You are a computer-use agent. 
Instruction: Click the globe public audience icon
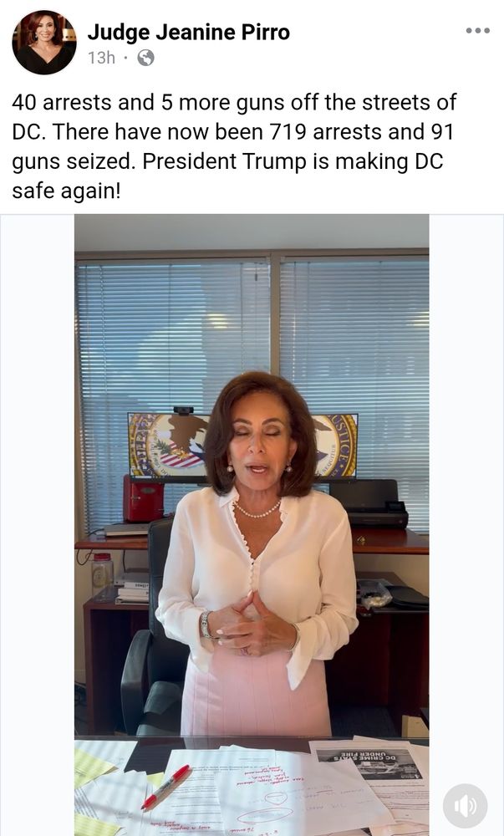point(145,58)
